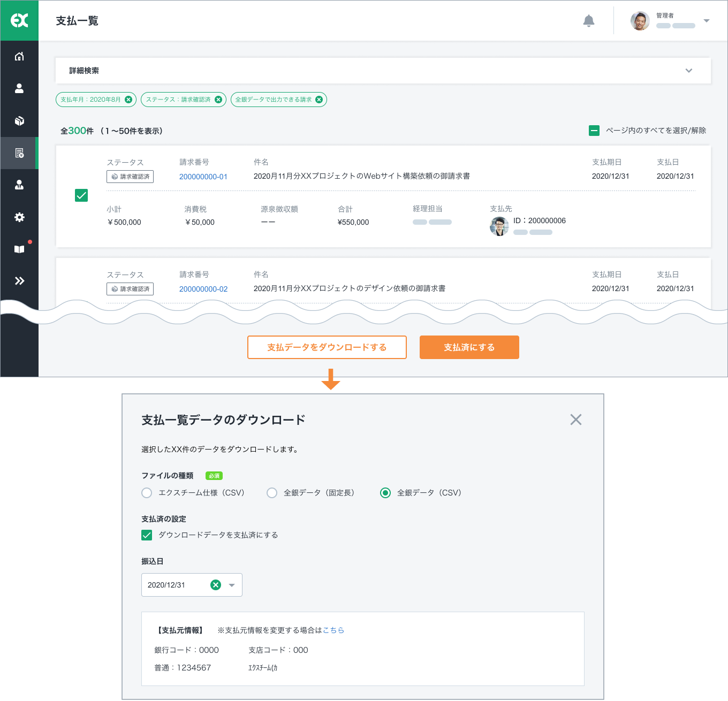Click the notification bell icon
Image resolution: width=728 pixels, height=701 pixels.
click(588, 21)
